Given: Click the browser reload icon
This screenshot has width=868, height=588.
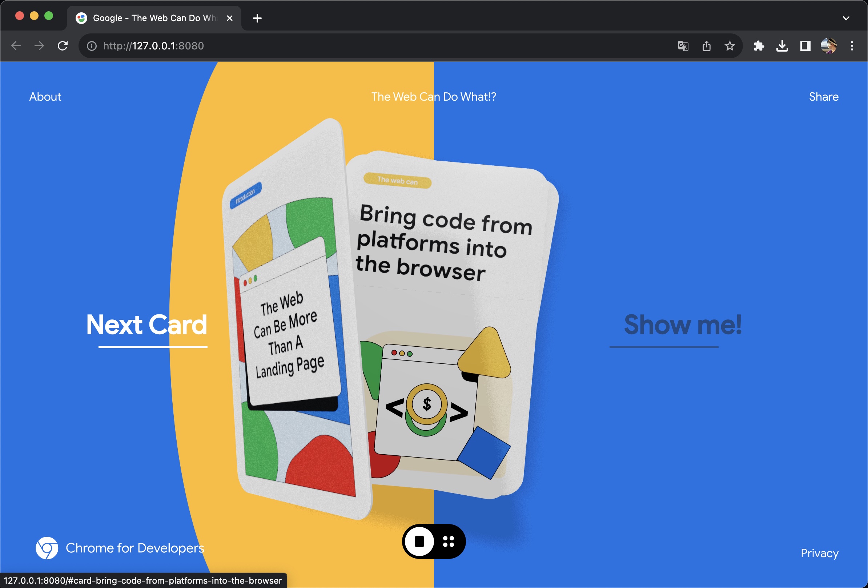Looking at the screenshot, I should point(63,46).
